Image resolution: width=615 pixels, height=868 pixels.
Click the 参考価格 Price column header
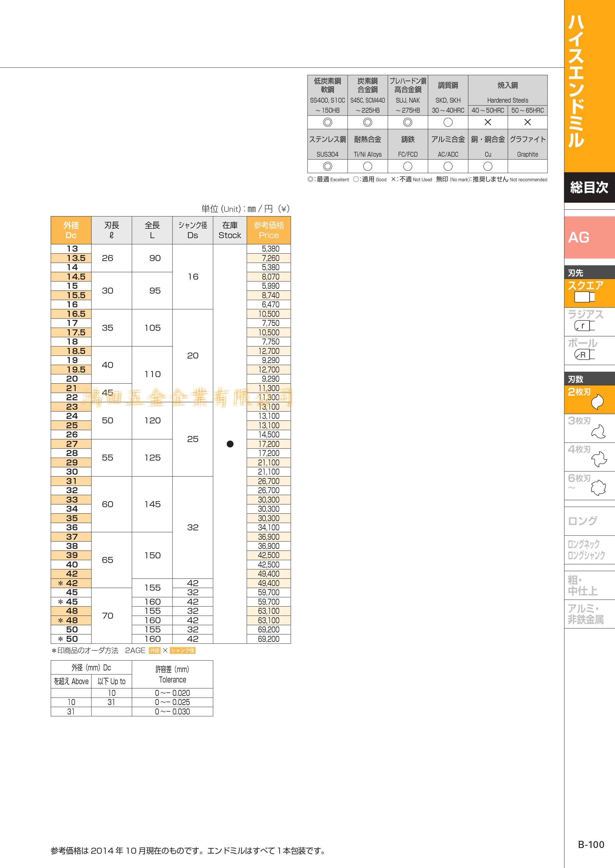click(x=269, y=230)
